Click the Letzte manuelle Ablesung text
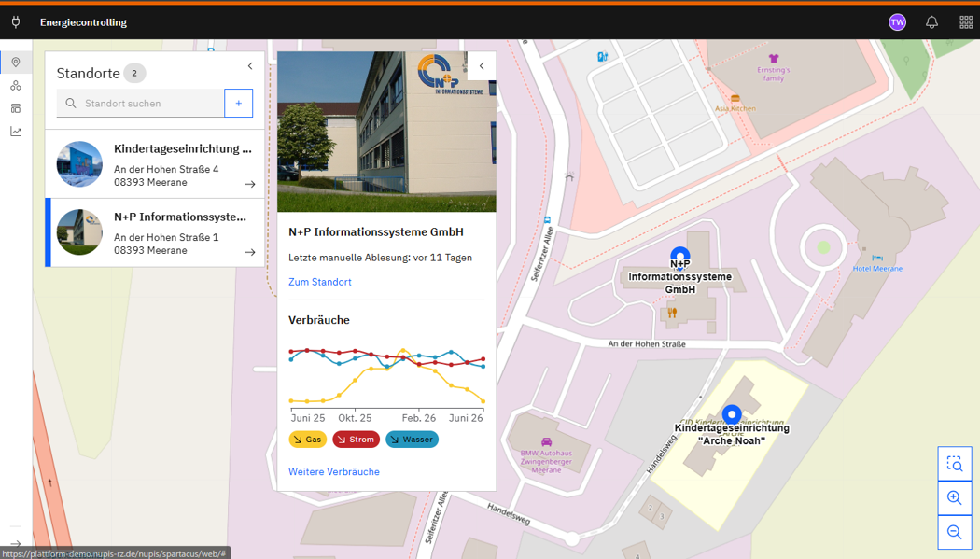 click(380, 258)
